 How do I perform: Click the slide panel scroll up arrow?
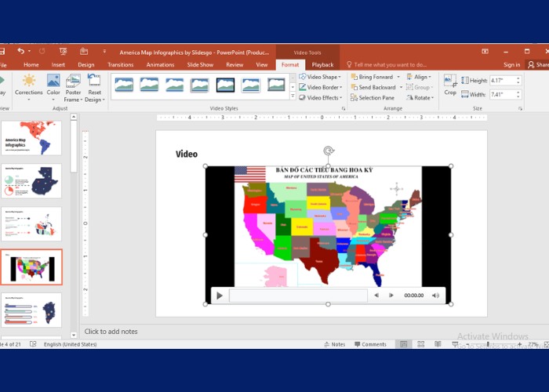(74, 117)
